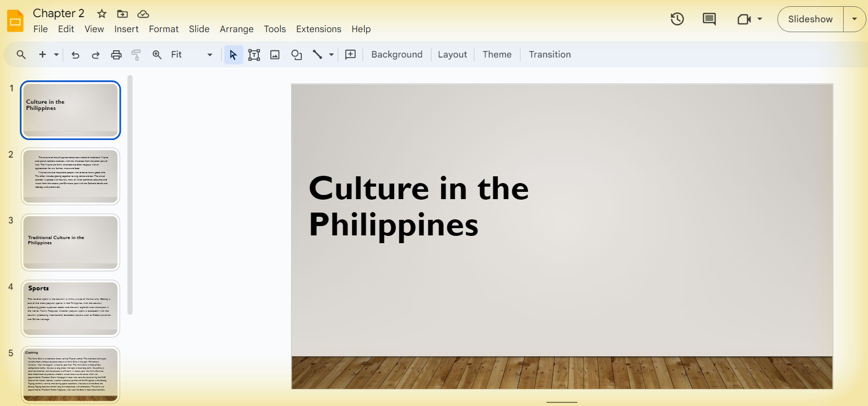The height and width of the screenshot is (406, 868).
Task: Insert an image using toolbar icon
Action: [275, 55]
